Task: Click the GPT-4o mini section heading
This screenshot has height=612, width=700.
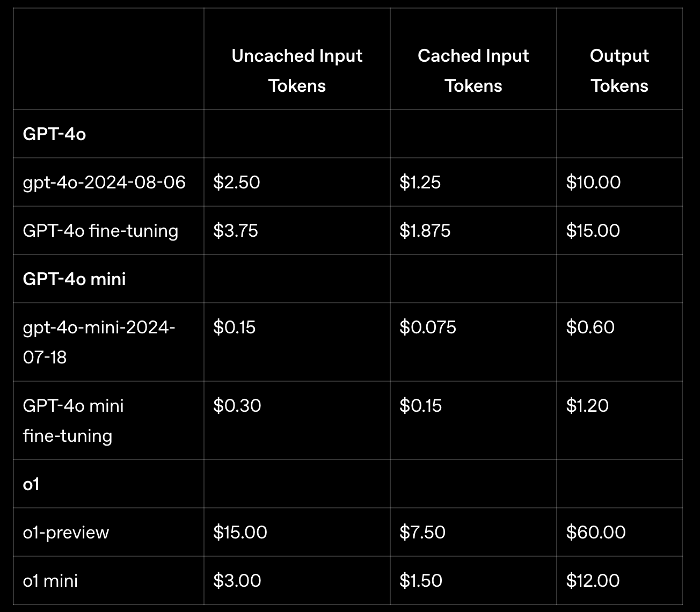Action: 74,279
